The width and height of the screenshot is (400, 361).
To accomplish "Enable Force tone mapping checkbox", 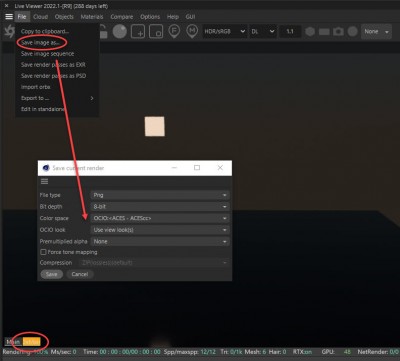I will pos(43,252).
